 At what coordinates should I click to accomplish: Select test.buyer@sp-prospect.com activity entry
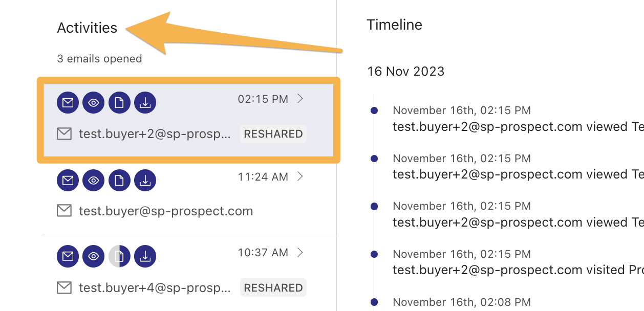[189, 196]
